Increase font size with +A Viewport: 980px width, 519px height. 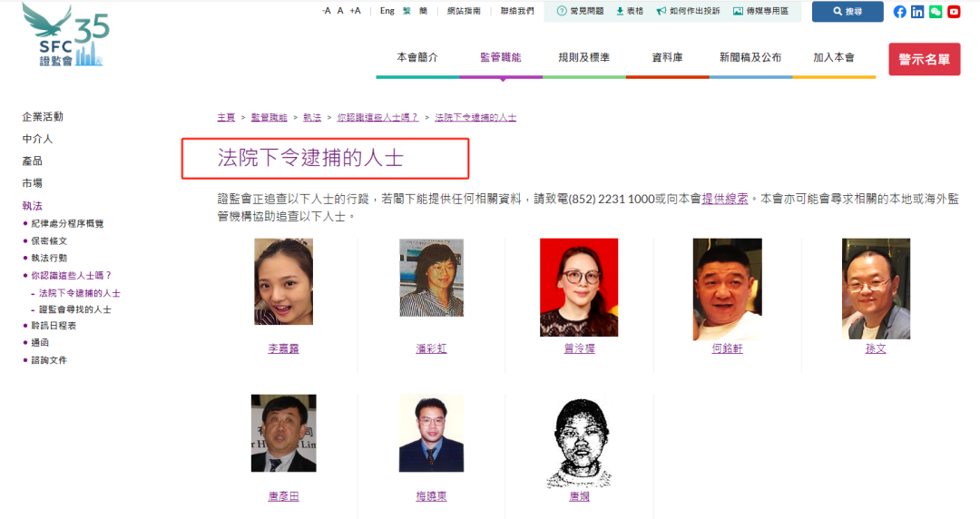tap(355, 11)
